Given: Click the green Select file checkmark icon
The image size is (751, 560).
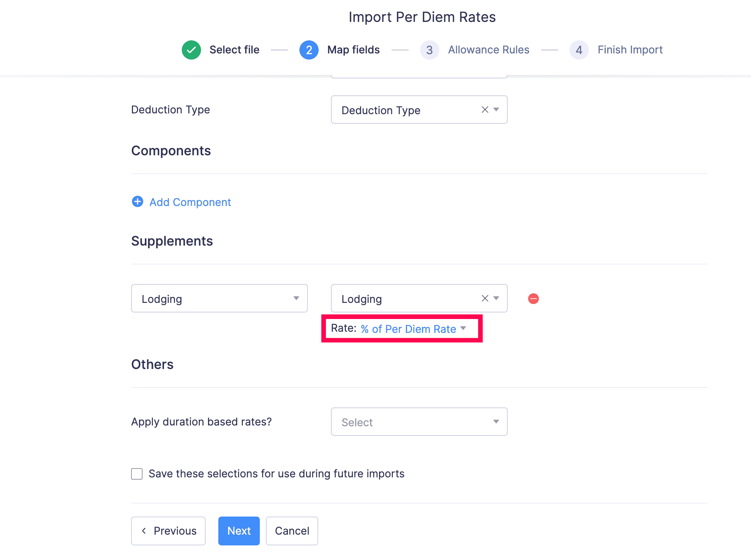Looking at the screenshot, I should [x=191, y=50].
